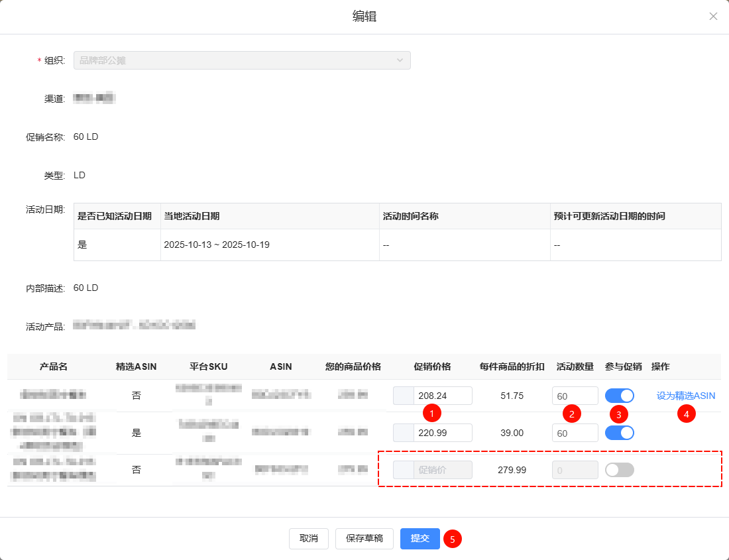Click the red marker 5 beside 提交

[x=453, y=539]
